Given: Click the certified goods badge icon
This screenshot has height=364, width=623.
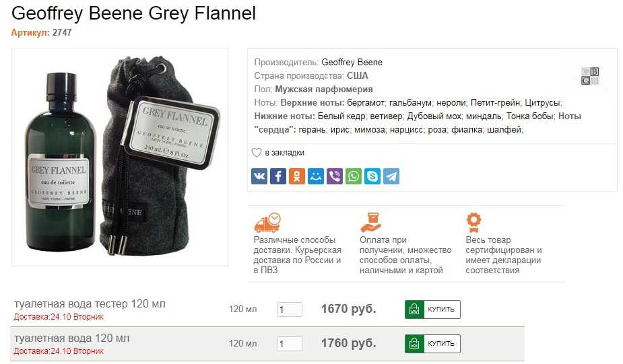Looking at the screenshot, I should 473,222.
